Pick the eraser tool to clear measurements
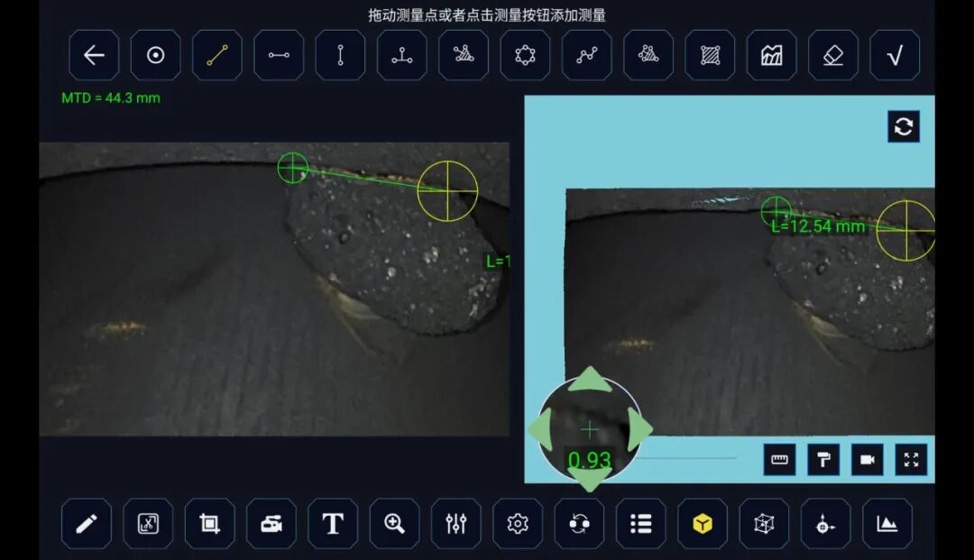 [x=833, y=55]
